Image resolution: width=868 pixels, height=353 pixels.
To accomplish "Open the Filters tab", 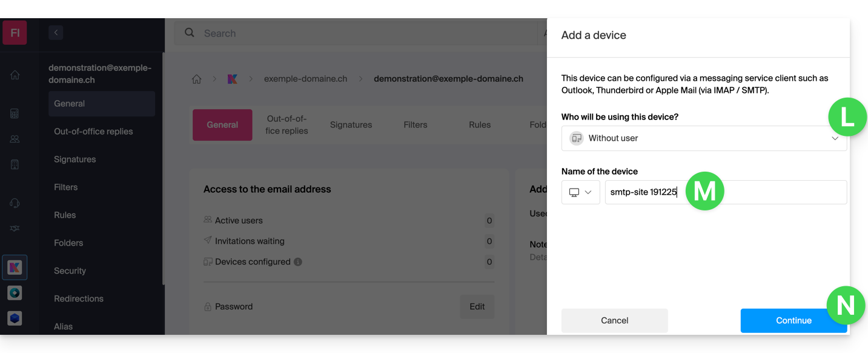I will point(416,125).
